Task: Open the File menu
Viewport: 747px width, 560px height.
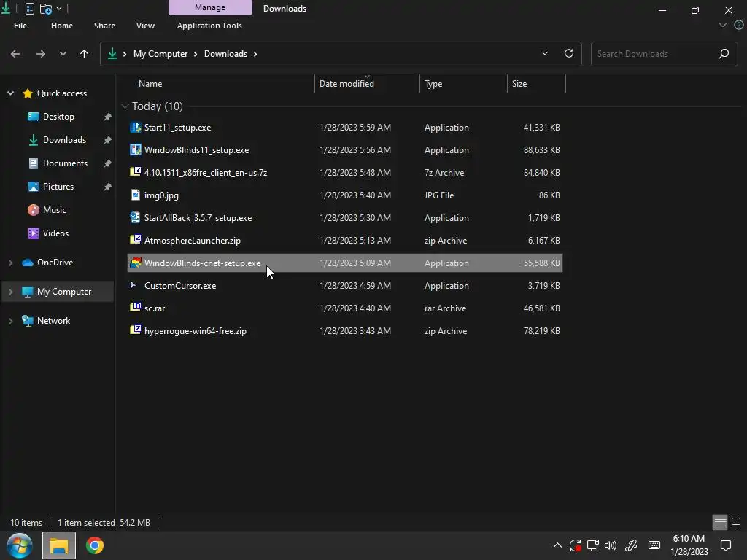Action: click(x=20, y=26)
